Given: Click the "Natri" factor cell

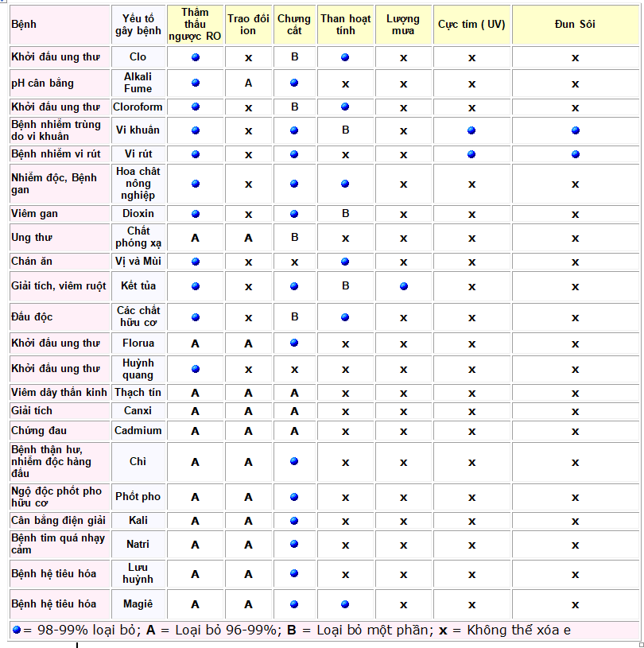Looking at the screenshot, I should [138, 545].
